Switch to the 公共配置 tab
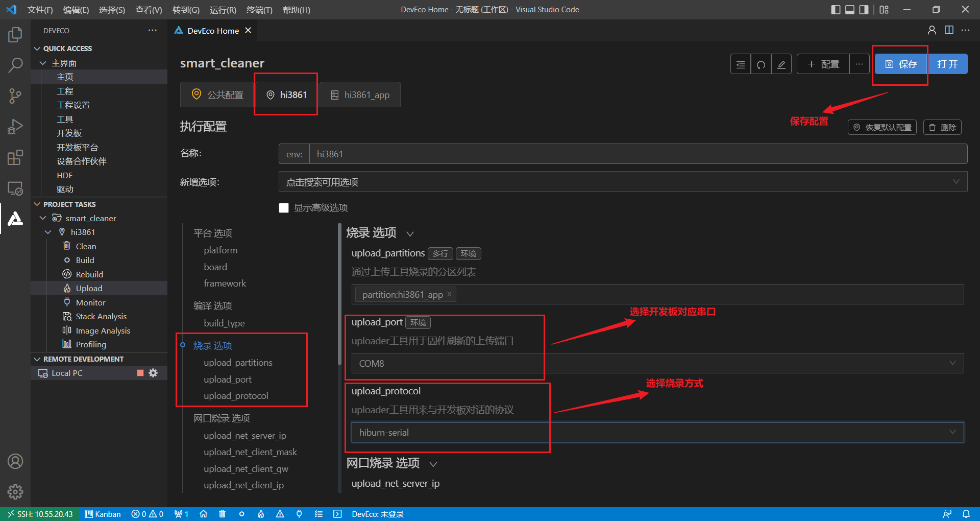The width and height of the screenshot is (980, 521). tap(217, 94)
